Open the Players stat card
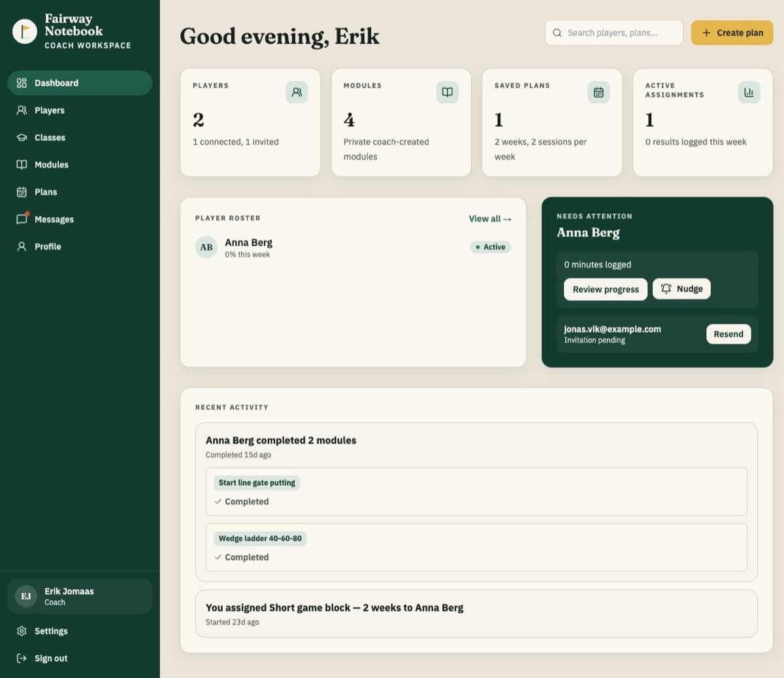784x678 pixels. (x=250, y=122)
